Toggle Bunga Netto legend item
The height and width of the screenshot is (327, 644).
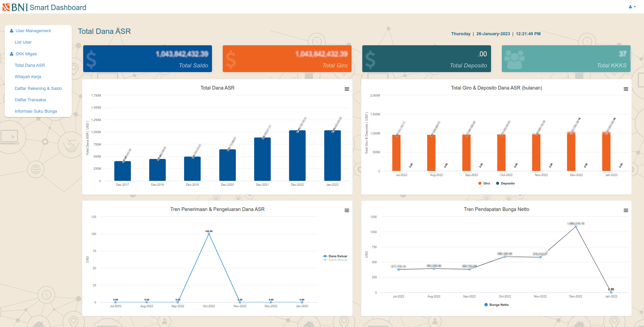pyautogui.click(x=497, y=305)
